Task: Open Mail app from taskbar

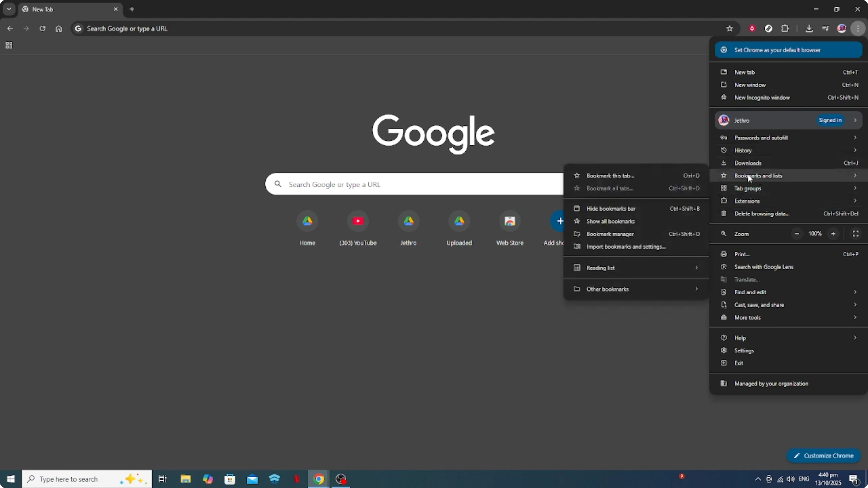Action: point(252,479)
